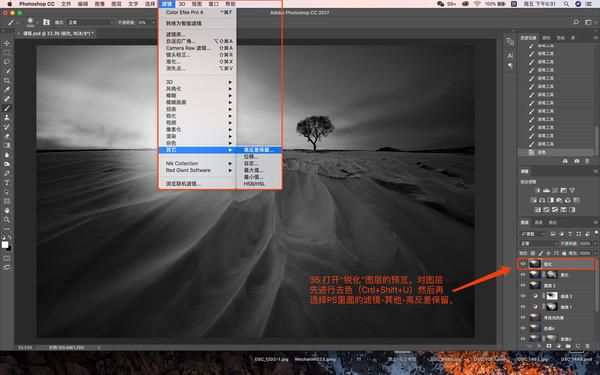This screenshot has height=375, width=600.
Task: Open layer blend mode dropdown 正常
Action: pyautogui.click(x=540, y=243)
